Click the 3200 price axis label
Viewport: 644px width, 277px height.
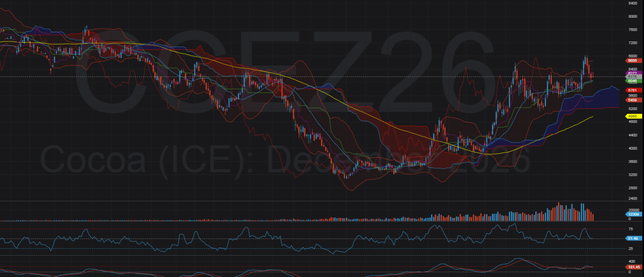pyautogui.click(x=632, y=174)
